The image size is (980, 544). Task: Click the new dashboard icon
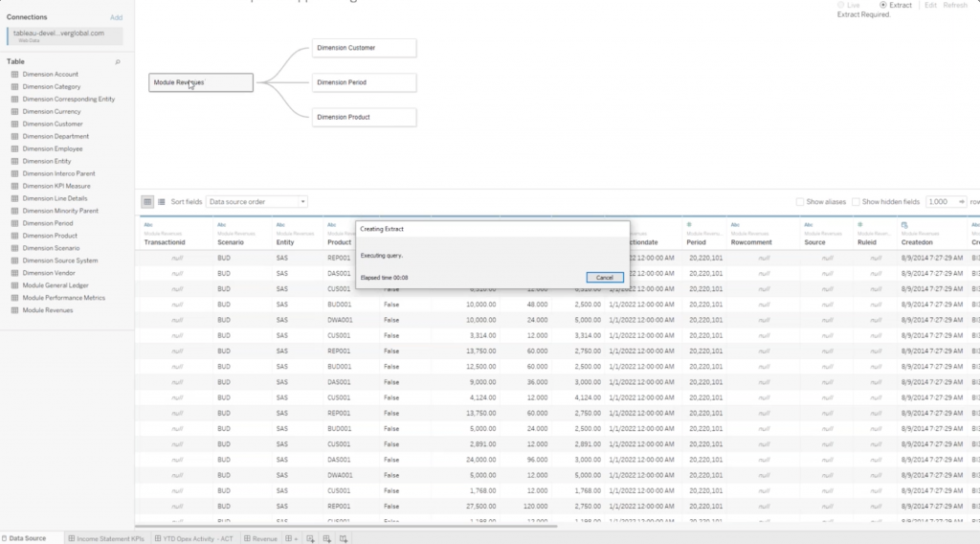[326, 538]
